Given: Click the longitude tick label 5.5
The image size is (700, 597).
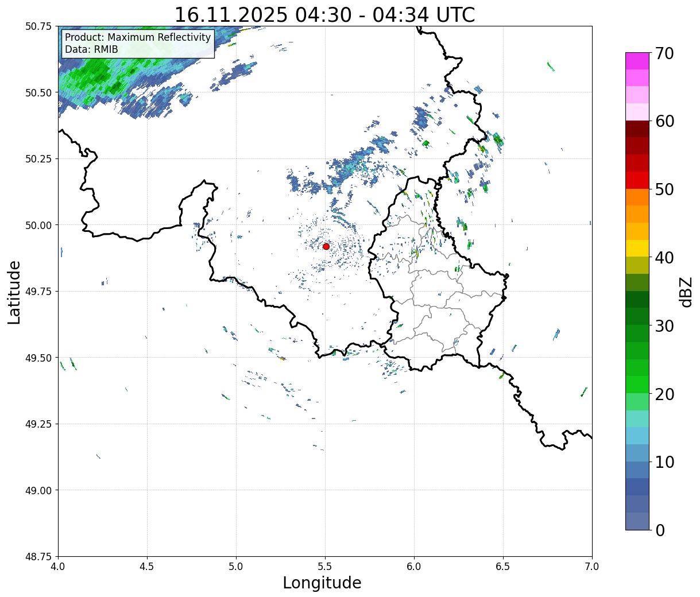Looking at the screenshot, I should (x=325, y=567).
